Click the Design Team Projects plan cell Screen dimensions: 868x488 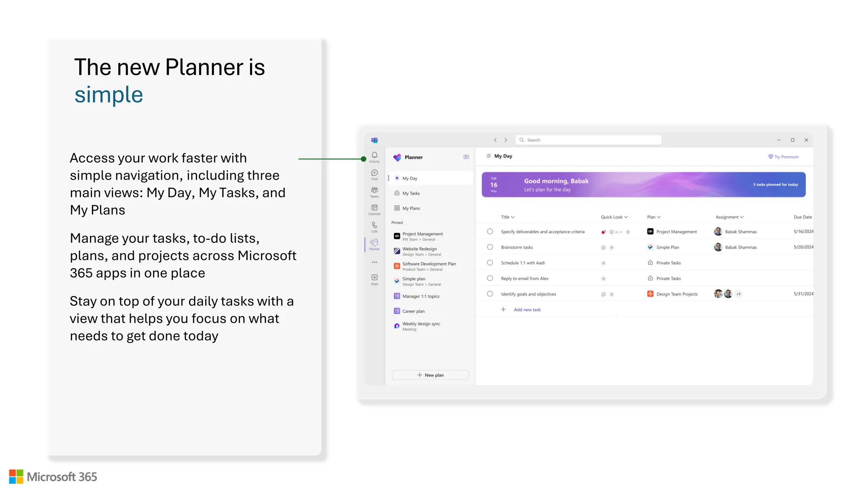coord(673,294)
